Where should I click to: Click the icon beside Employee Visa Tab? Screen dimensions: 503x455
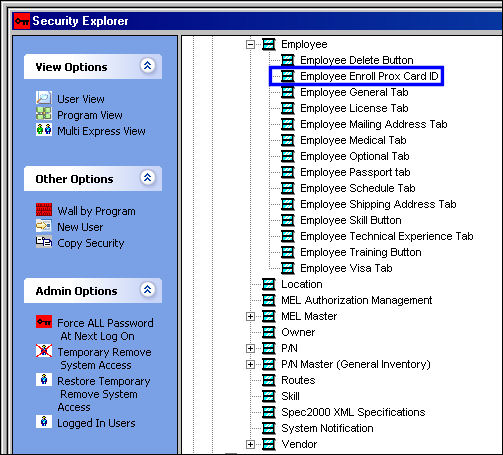(288, 268)
